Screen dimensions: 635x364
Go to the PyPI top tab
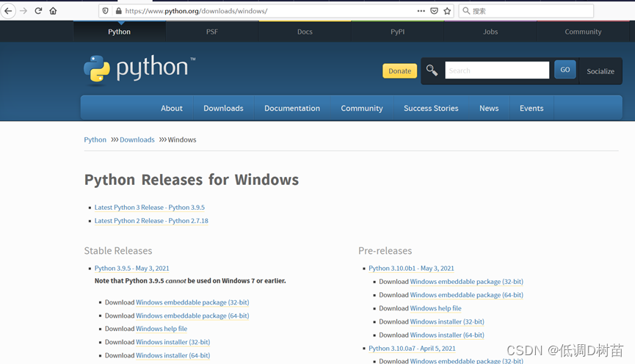coord(398,32)
